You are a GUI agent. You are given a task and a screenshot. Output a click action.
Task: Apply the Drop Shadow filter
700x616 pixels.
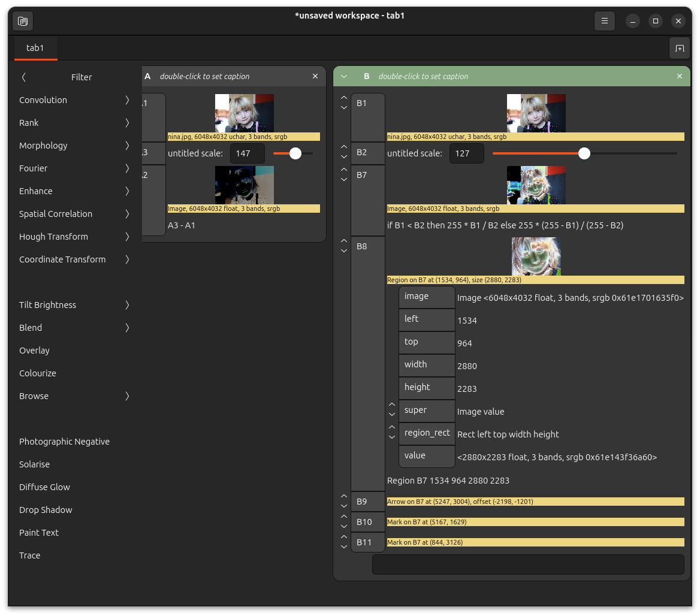[74, 510]
